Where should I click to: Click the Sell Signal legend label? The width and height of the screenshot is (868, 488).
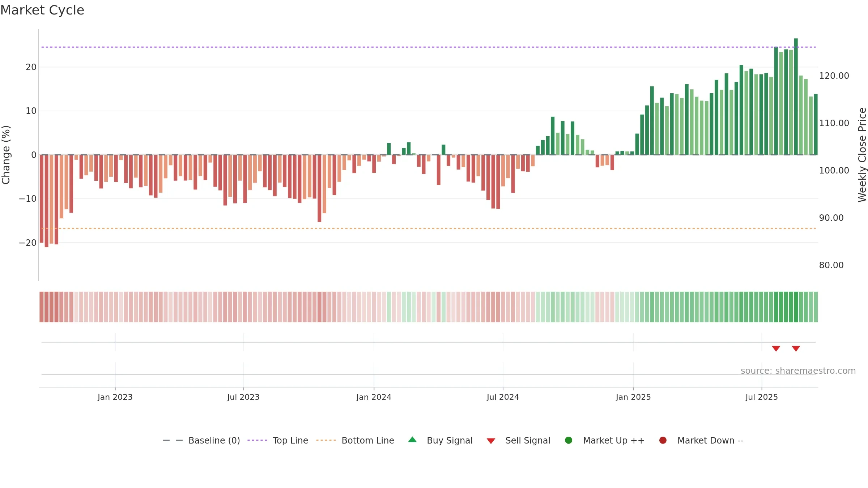point(528,440)
